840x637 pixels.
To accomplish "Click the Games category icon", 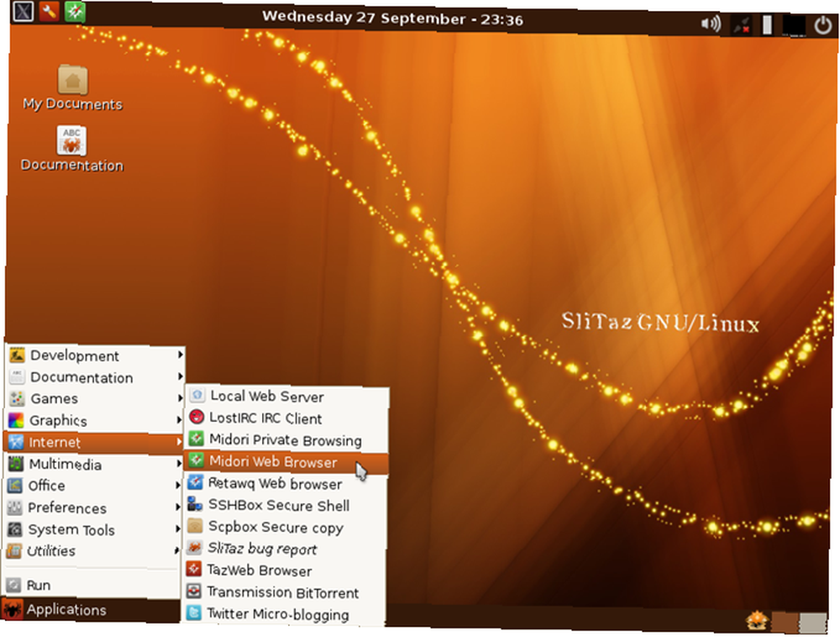I will tap(17, 398).
